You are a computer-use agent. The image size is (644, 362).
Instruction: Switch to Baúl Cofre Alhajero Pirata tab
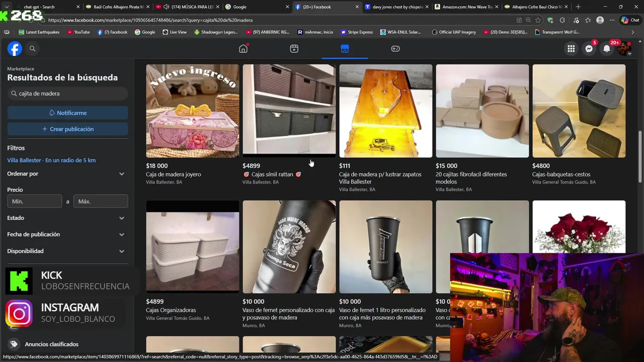[x=117, y=7]
